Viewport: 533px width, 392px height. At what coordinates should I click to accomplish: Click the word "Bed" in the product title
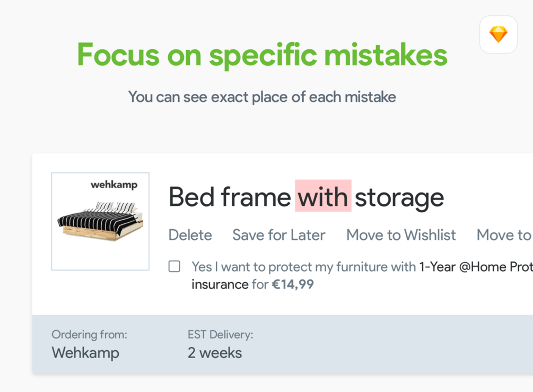pyautogui.click(x=191, y=197)
